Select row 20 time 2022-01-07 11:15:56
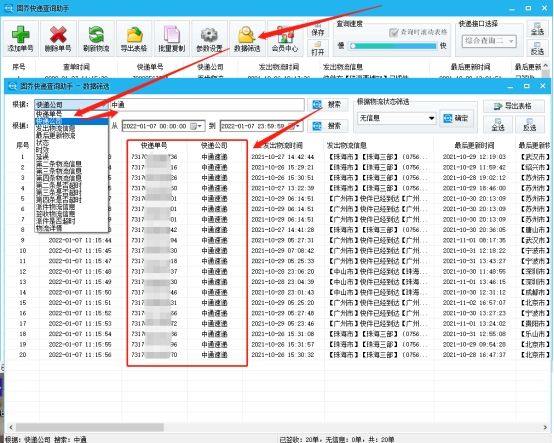The image size is (554, 443). [x=80, y=355]
